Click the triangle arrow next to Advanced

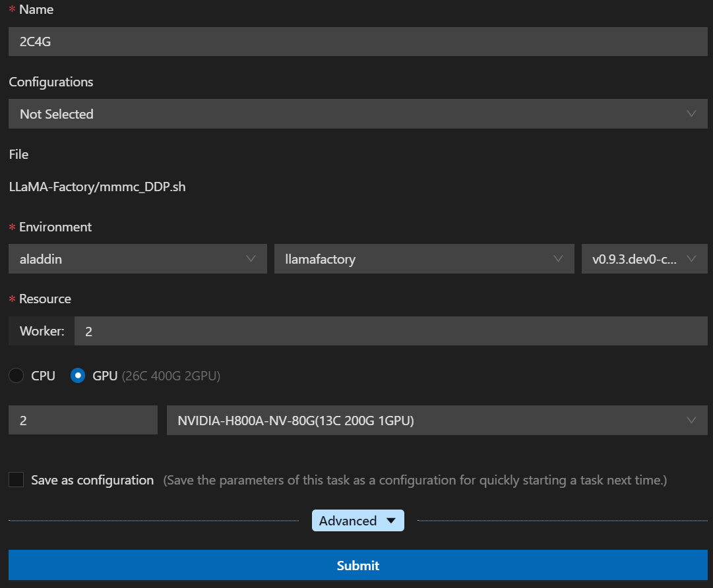coord(390,521)
